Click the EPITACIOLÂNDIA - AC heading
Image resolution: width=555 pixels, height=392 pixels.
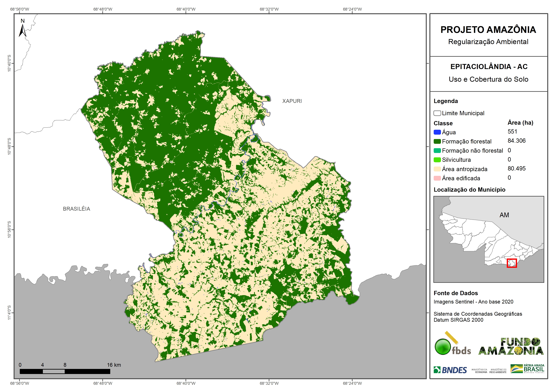pyautogui.click(x=489, y=66)
